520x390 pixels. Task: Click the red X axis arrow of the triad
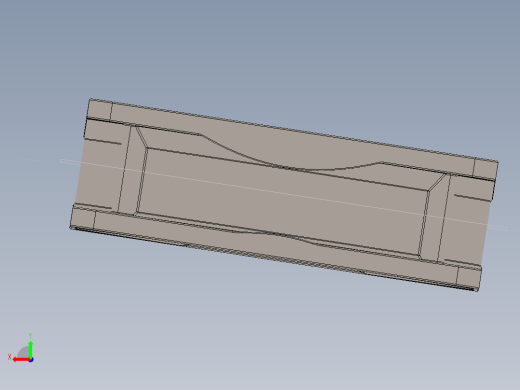click(x=21, y=360)
